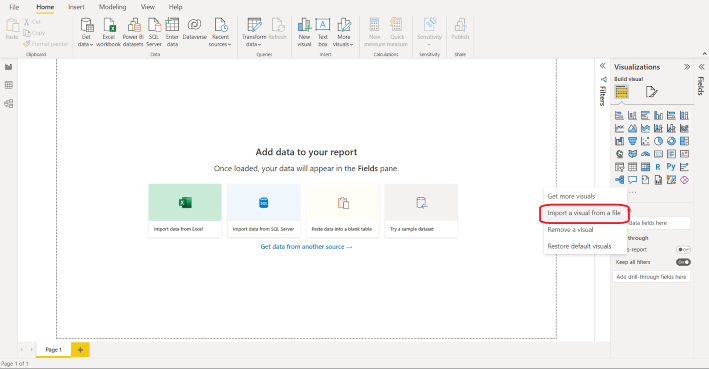Viewport: 709px width, 369px height.
Task: Switch to the Insert ribbon tab
Action: tap(76, 7)
